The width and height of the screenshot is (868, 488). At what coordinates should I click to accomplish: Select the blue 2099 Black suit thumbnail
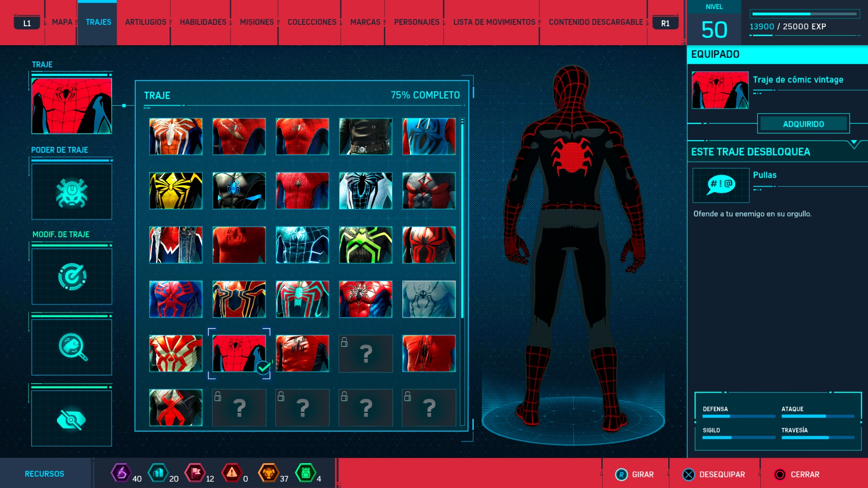point(176,299)
